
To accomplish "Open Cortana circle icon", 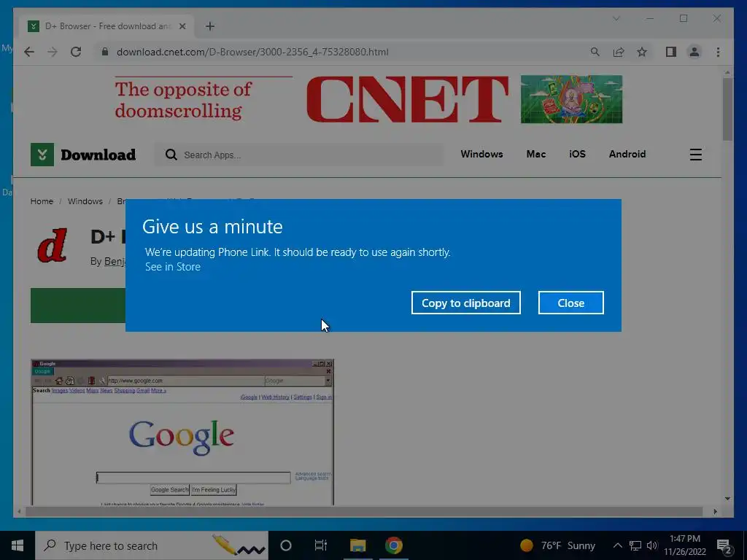I will coord(285,545).
